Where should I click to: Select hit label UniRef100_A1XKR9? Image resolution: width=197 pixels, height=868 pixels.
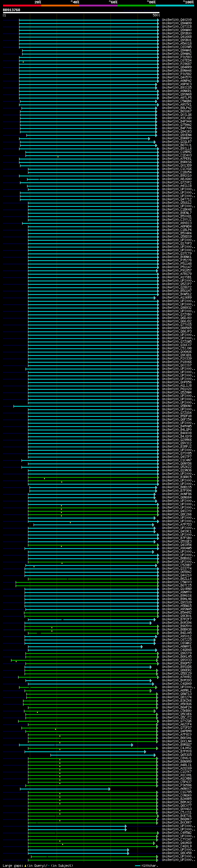tap(177, 297)
